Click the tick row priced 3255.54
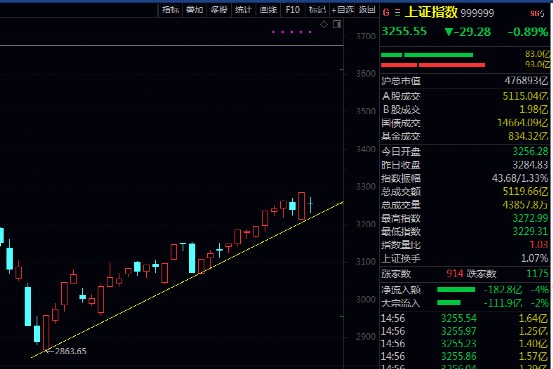 (x=464, y=319)
